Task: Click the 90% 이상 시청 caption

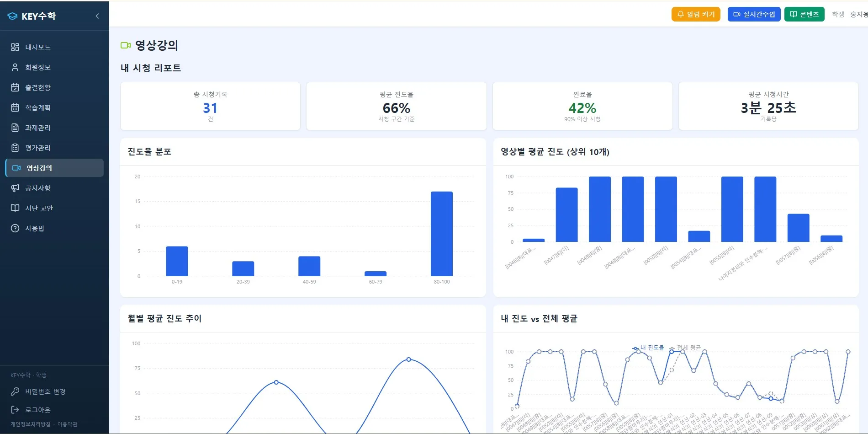Action: pyautogui.click(x=582, y=119)
